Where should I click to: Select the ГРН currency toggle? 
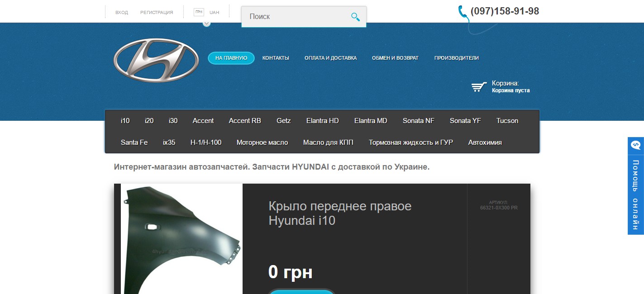[199, 12]
